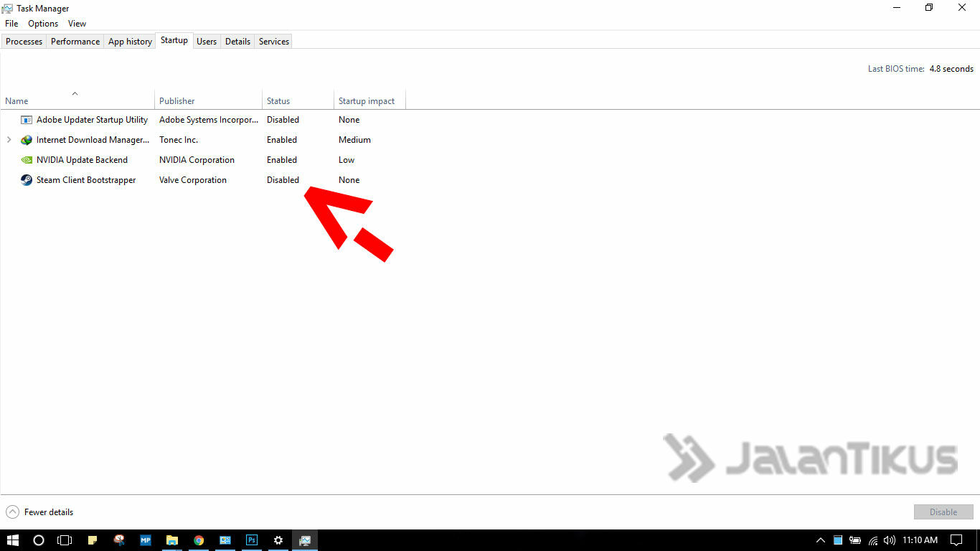Click the NVIDIA Corporation publisher cell
The height and width of the screenshot is (551, 980).
tap(197, 160)
